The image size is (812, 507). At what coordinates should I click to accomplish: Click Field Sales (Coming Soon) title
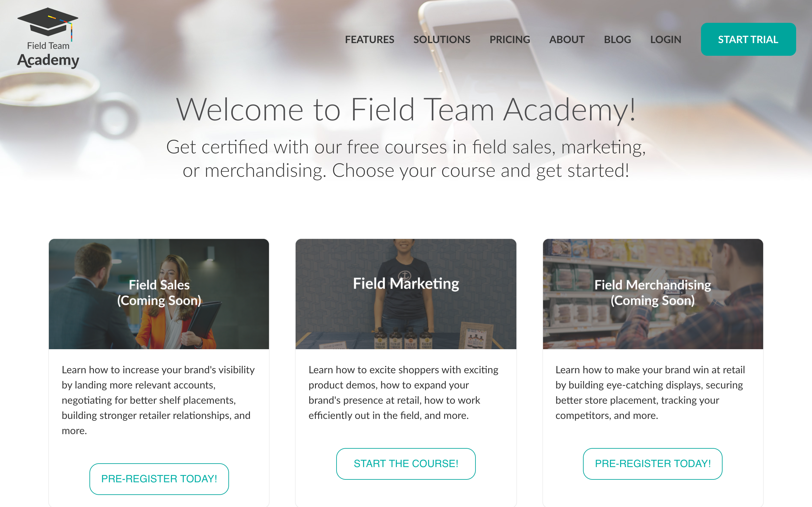click(159, 292)
